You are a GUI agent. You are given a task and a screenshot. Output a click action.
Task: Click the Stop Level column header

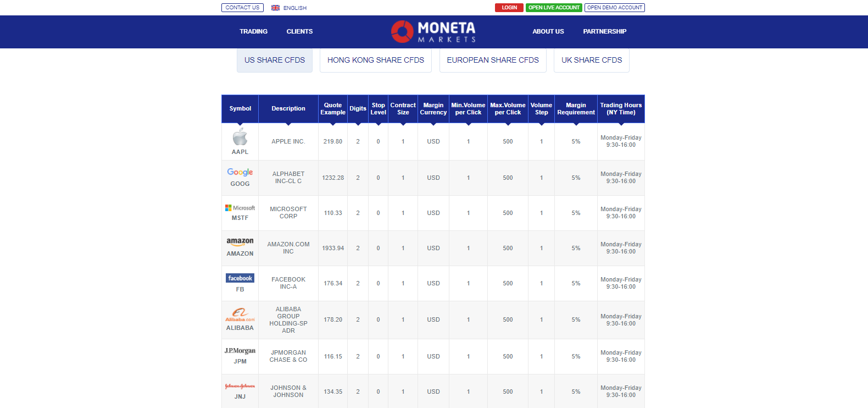pyautogui.click(x=378, y=108)
